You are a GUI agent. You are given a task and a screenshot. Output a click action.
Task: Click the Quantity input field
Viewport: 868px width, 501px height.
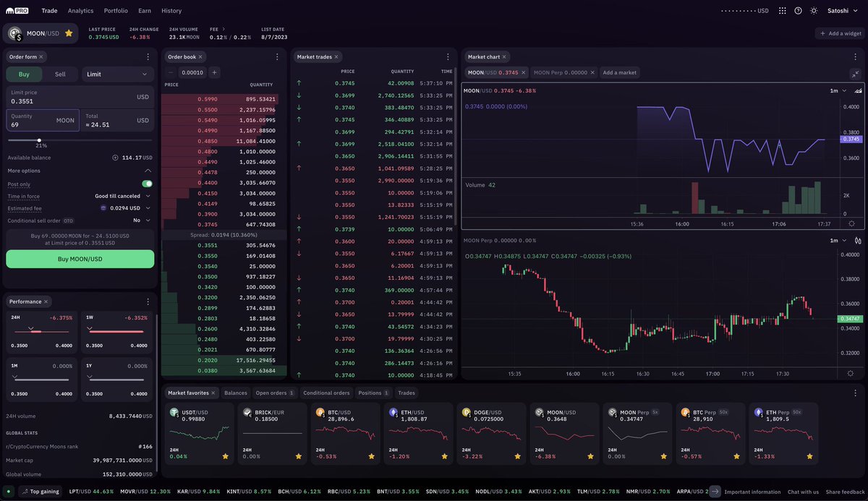[x=42, y=120]
